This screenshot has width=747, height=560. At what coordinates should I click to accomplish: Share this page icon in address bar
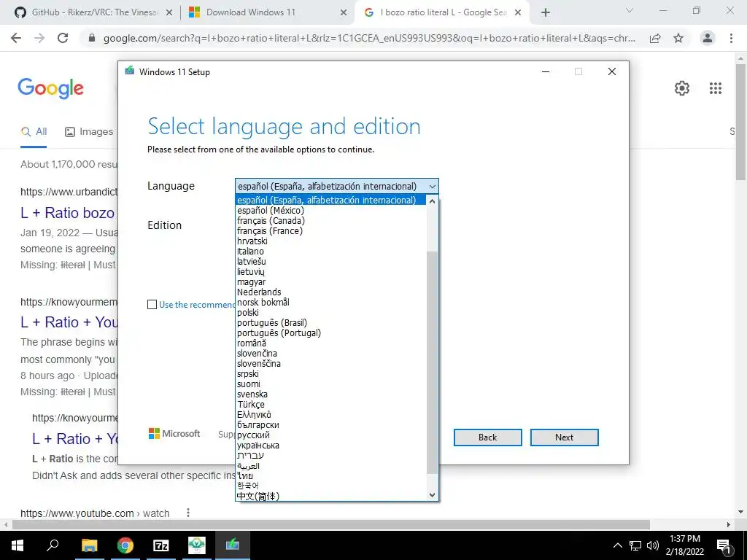coord(655,38)
